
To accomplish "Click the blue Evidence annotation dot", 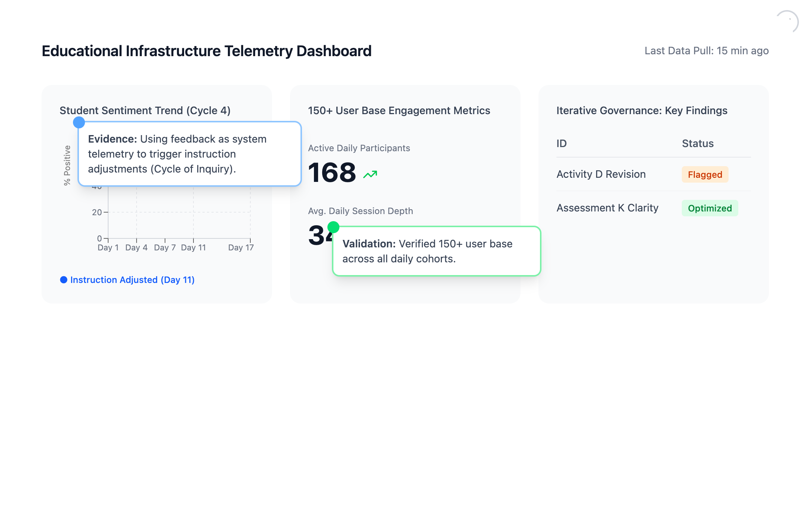I will [79, 122].
